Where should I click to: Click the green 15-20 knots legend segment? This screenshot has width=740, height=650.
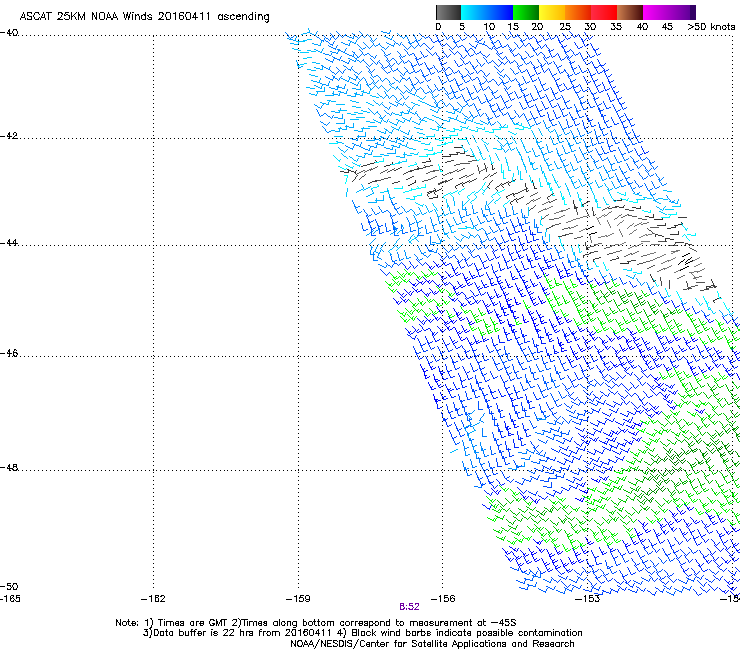pos(526,12)
